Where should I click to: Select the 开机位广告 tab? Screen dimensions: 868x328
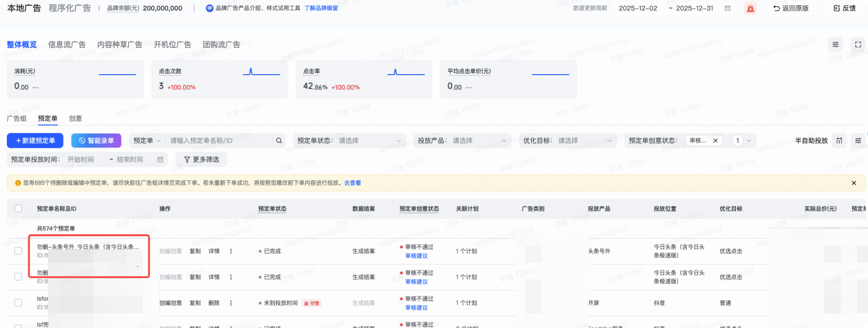point(172,44)
